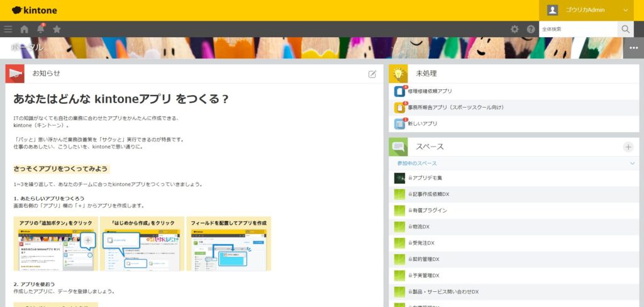The height and width of the screenshot is (307, 644).
Task: Click the 製品・サービス問い合わせDX green icon
Action: point(399,292)
